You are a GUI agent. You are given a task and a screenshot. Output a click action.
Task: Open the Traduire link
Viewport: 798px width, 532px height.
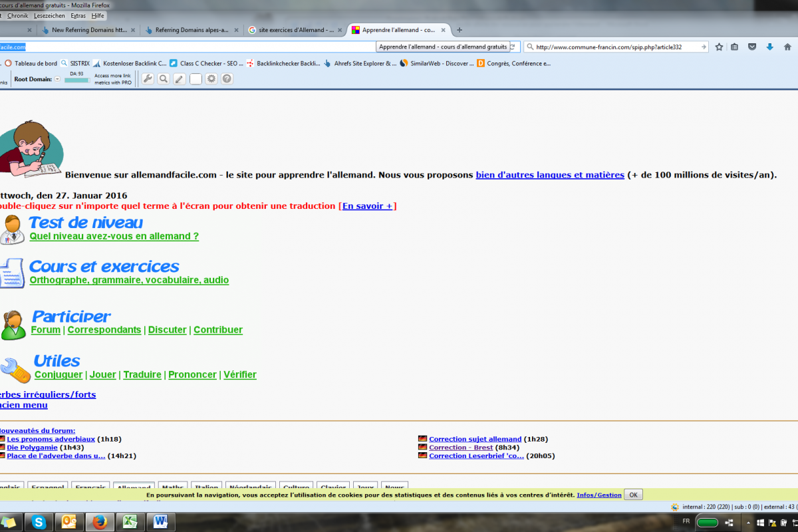142,374
